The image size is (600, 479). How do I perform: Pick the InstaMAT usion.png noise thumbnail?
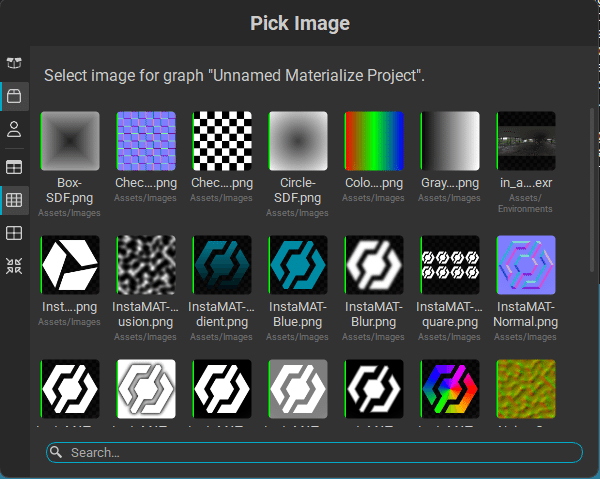click(146, 265)
